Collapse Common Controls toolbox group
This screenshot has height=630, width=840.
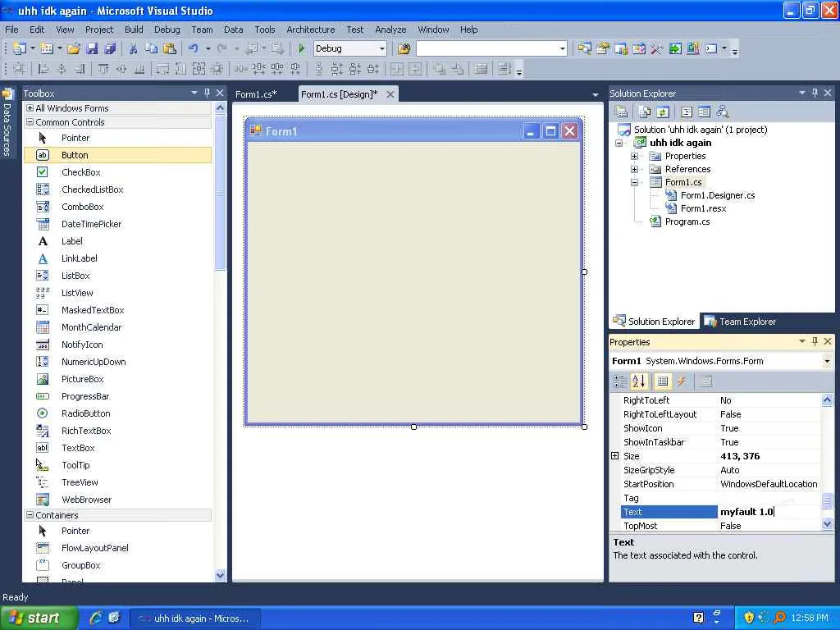click(x=30, y=122)
